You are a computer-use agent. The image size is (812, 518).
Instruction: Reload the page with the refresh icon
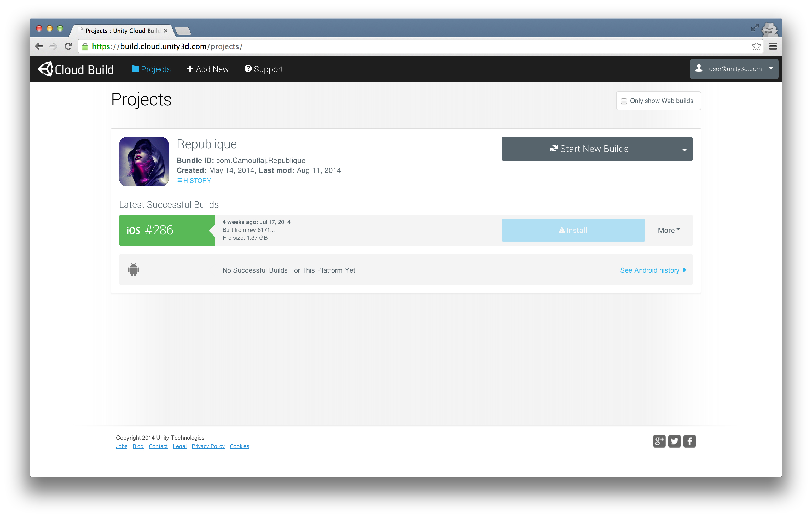(68, 46)
